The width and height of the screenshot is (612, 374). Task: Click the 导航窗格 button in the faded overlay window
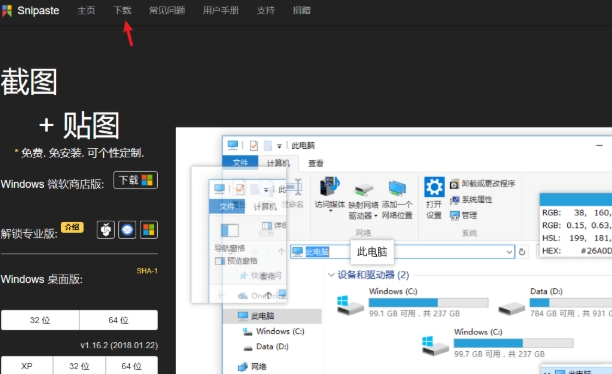click(230, 237)
